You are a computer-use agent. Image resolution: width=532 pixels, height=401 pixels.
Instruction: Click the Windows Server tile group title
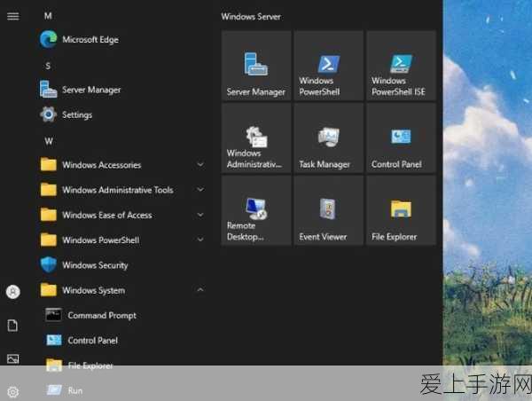pyautogui.click(x=251, y=17)
